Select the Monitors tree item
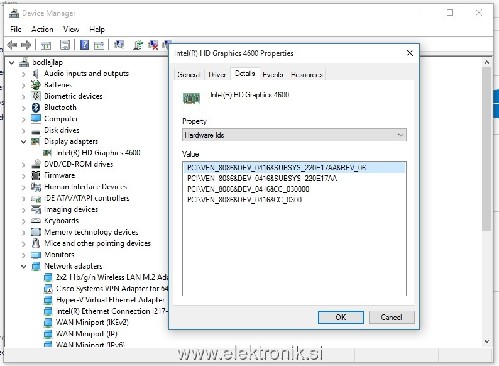 (x=59, y=255)
